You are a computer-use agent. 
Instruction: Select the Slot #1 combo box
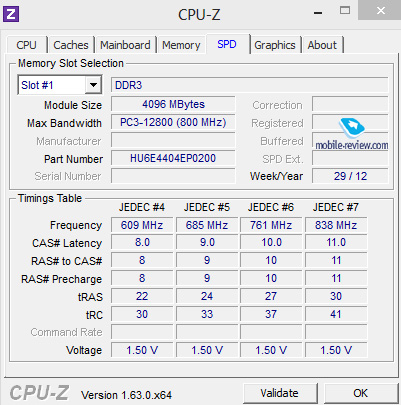click(x=60, y=85)
